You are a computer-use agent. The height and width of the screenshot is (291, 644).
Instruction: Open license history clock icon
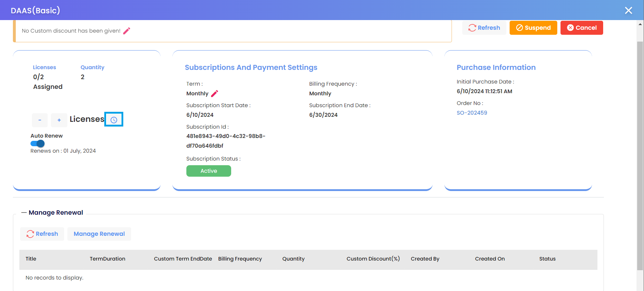[114, 120]
